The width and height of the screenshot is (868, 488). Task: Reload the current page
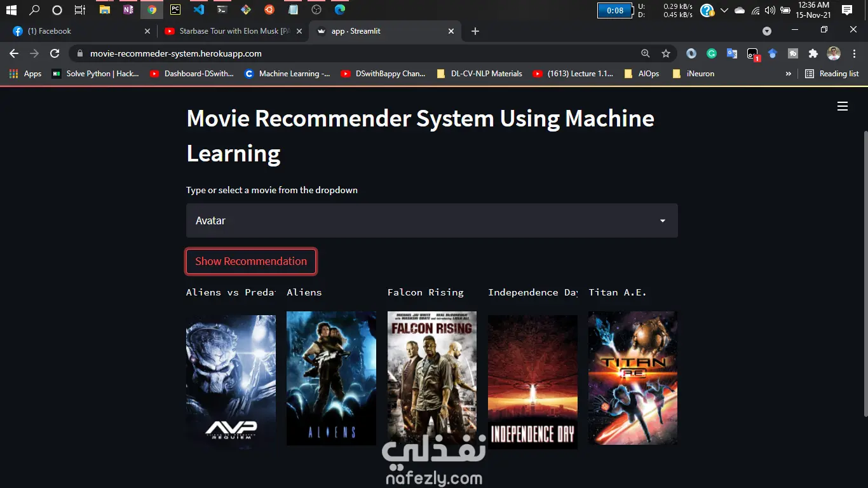pyautogui.click(x=55, y=53)
